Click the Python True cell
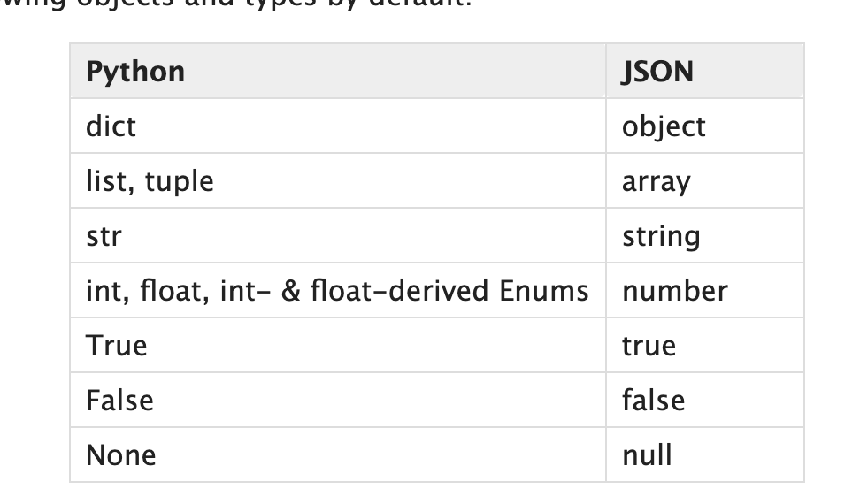Viewport: 860px width, 504px height. (116, 345)
